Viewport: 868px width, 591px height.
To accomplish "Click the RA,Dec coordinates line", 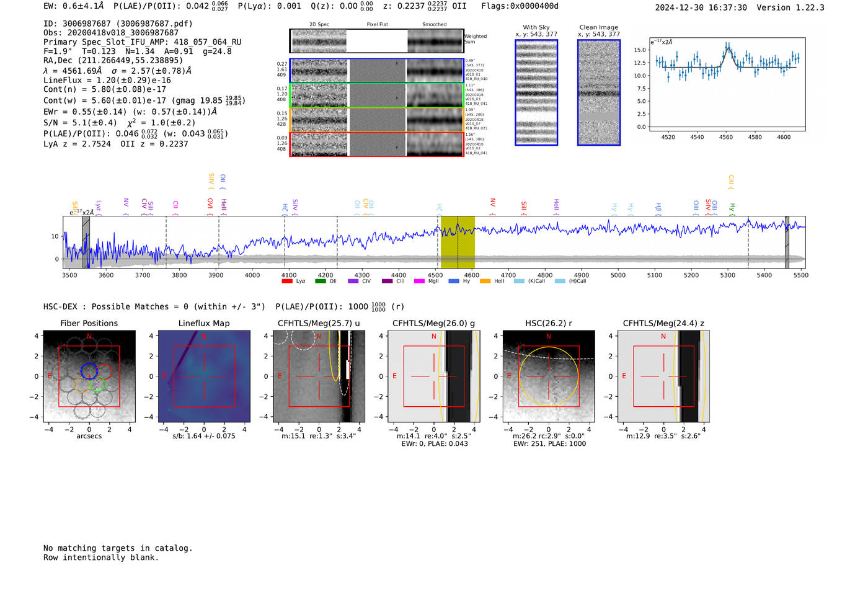I will pyautogui.click(x=113, y=60).
